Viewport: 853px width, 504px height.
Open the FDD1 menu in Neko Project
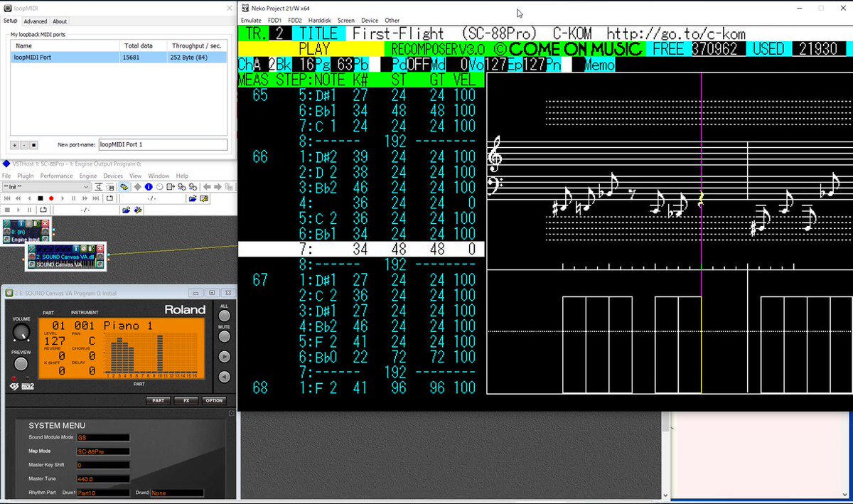274,21
